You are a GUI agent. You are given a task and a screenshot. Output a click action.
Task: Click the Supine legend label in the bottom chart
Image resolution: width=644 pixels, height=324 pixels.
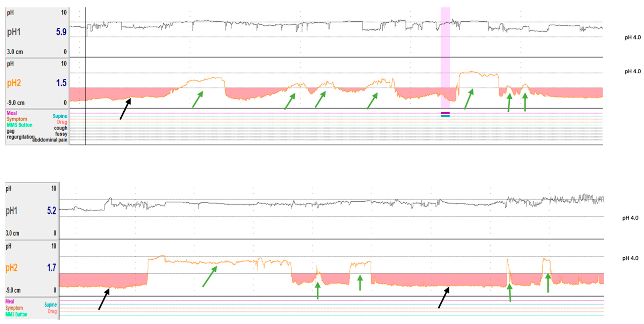tap(51, 305)
